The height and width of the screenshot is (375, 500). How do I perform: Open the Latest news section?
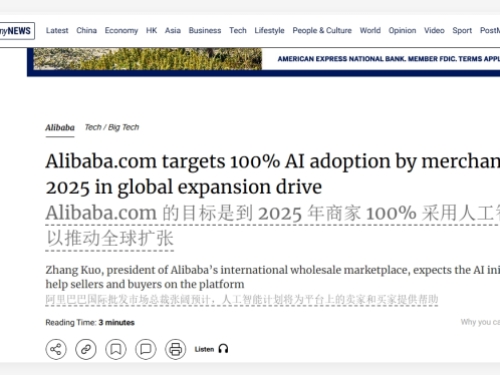pos(57,30)
